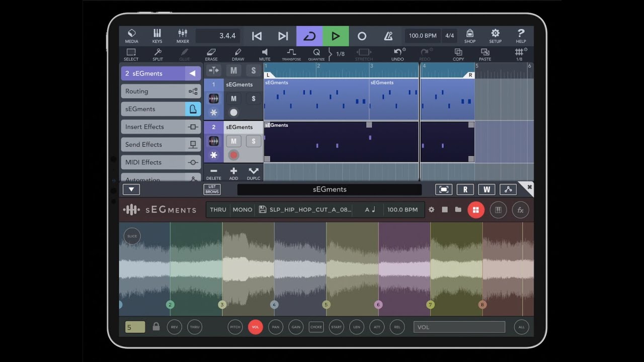This screenshot has height=362, width=644.
Task: Undo the last action
Action: [x=397, y=54]
